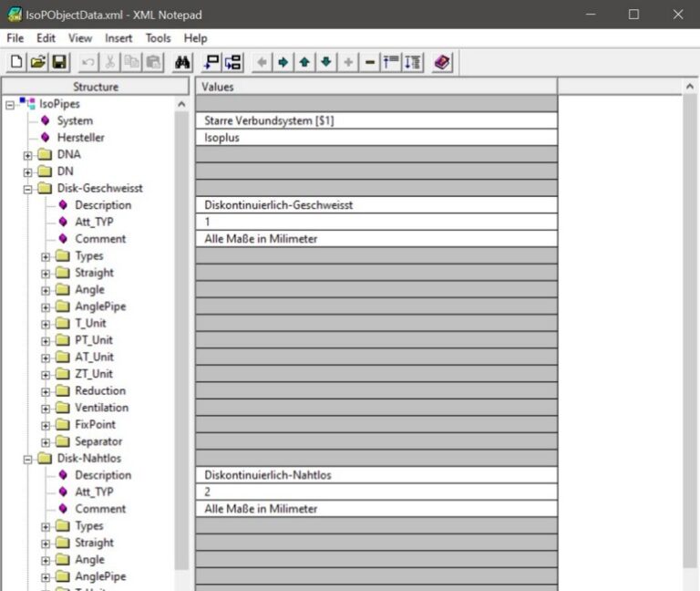Viewport: 700px width, 591px height.
Task: Expand the Ventilation folder
Action: click(46, 409)
